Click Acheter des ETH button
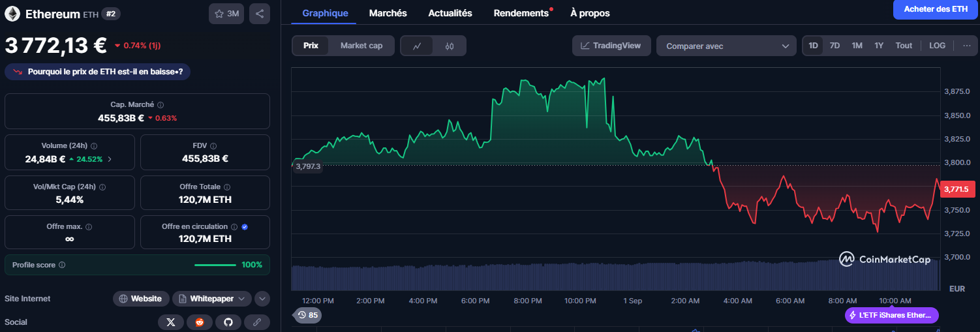980x332 pixels. coord(936,9)
